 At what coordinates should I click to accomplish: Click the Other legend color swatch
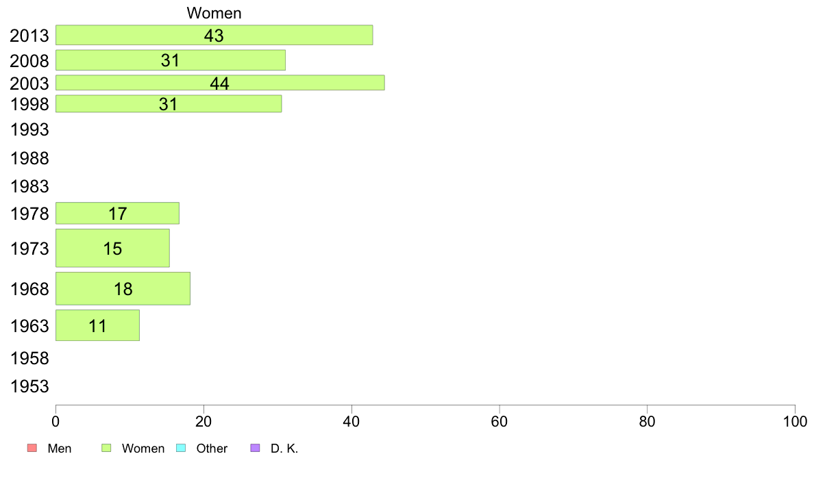(x=181, y=448)
